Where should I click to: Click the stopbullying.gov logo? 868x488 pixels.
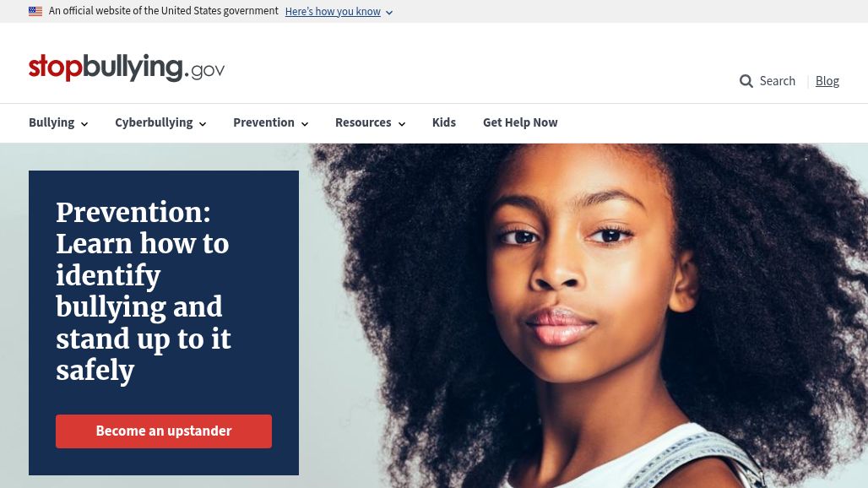(x=127, y=68)
